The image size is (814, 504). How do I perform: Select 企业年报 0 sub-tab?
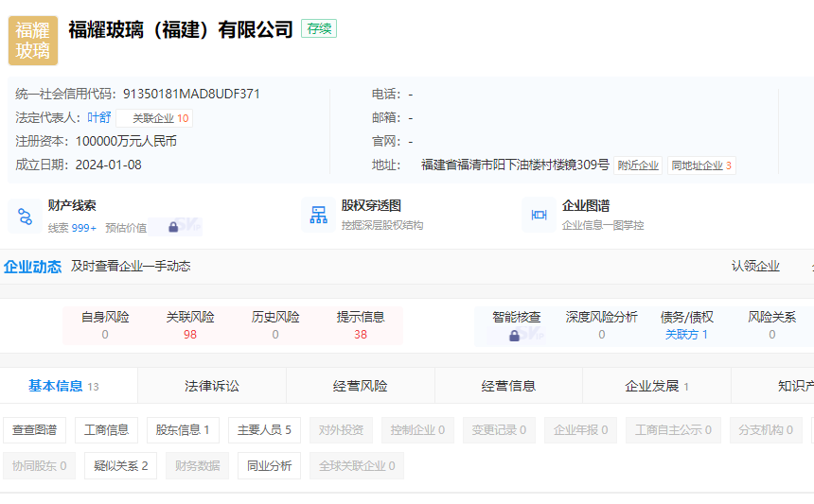click(580, 430)
